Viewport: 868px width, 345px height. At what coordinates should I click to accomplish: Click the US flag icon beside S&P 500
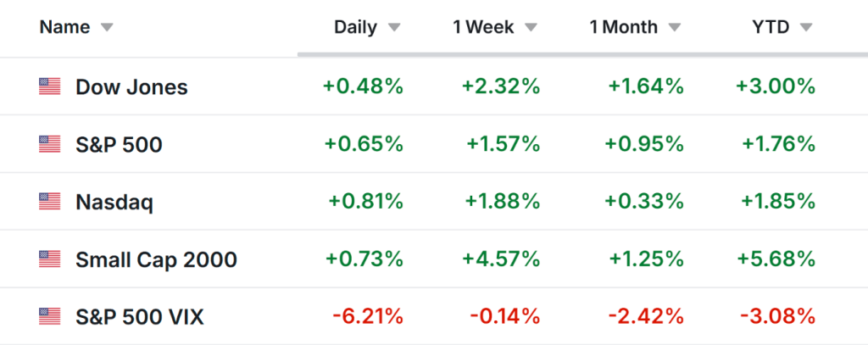[x=50, y=144]
